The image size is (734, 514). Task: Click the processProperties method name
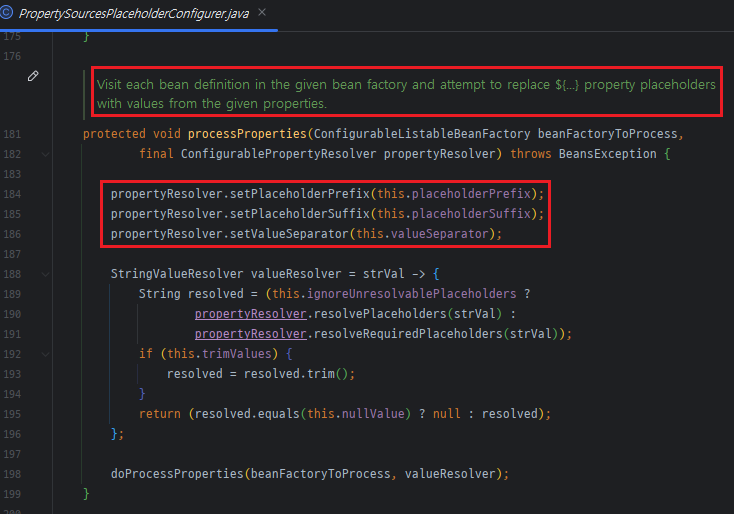point(247,134)
